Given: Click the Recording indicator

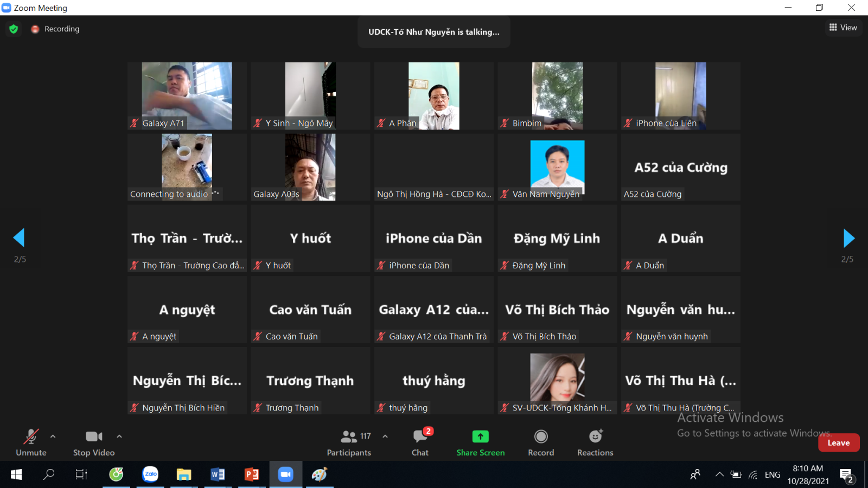Looking at the screenshot, I should (55, 29).
